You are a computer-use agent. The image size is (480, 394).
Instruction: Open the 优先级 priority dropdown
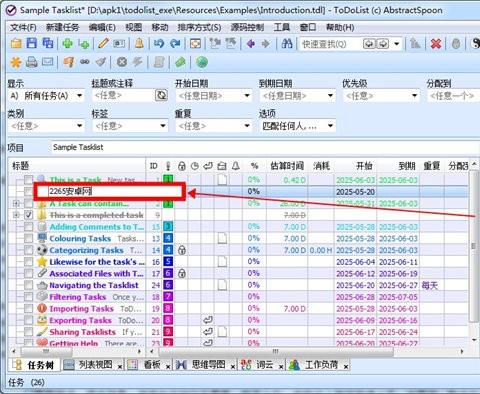pos(414,96)
